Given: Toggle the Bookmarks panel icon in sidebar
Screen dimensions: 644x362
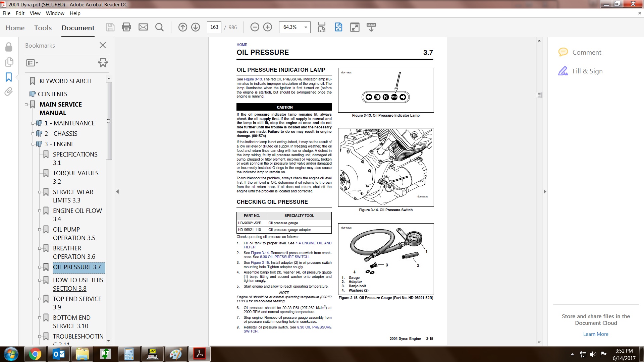Looking at the screenshot, I should point(9,77).
